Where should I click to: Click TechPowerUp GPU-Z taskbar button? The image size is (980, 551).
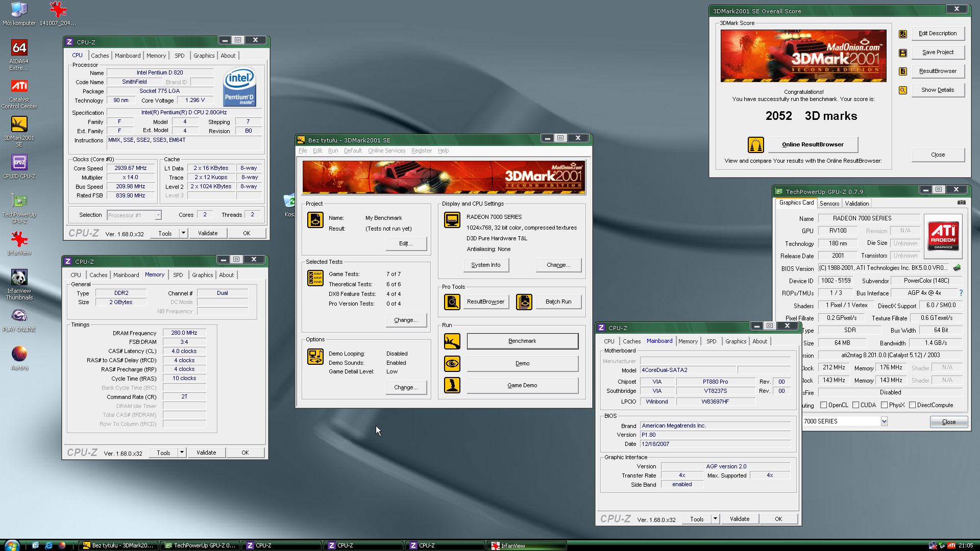[201, 545]
